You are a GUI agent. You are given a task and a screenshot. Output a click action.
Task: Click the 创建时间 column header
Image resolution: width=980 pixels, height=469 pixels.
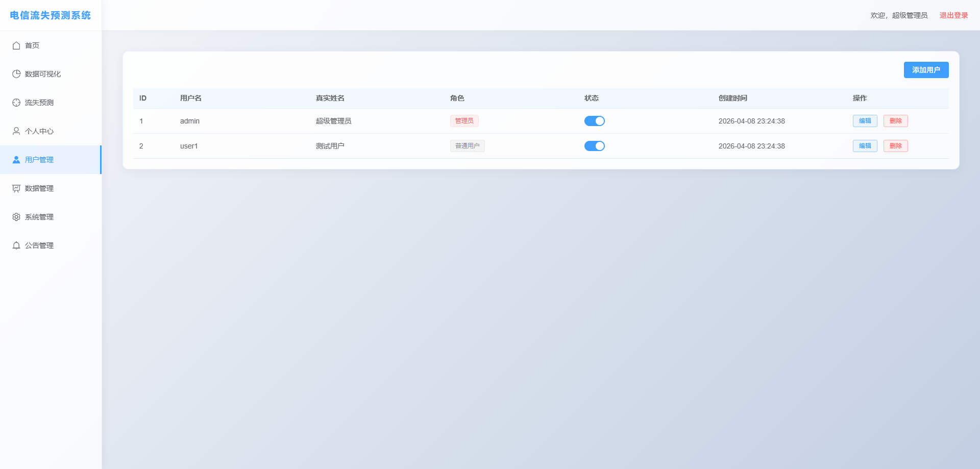point(732,98)
